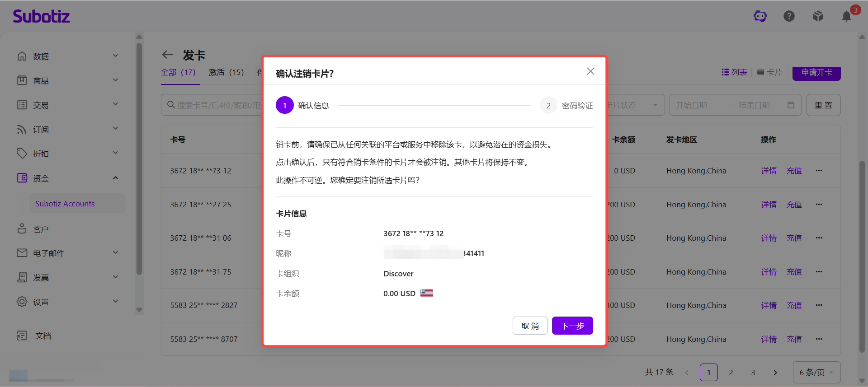This screenshot has height=387, width=868.
Task: Click the search magnifier icon
Action: pos(171,105)
